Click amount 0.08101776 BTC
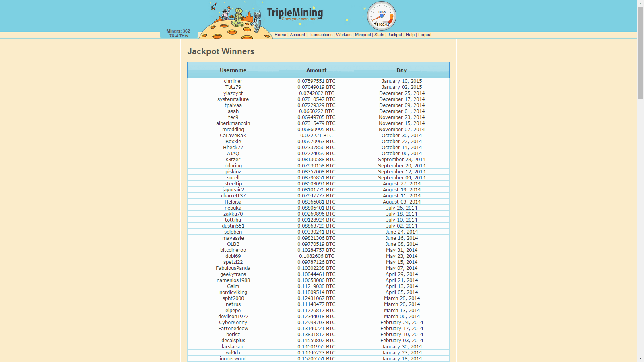This screenshot has width=644, height=362. point(316,190)
